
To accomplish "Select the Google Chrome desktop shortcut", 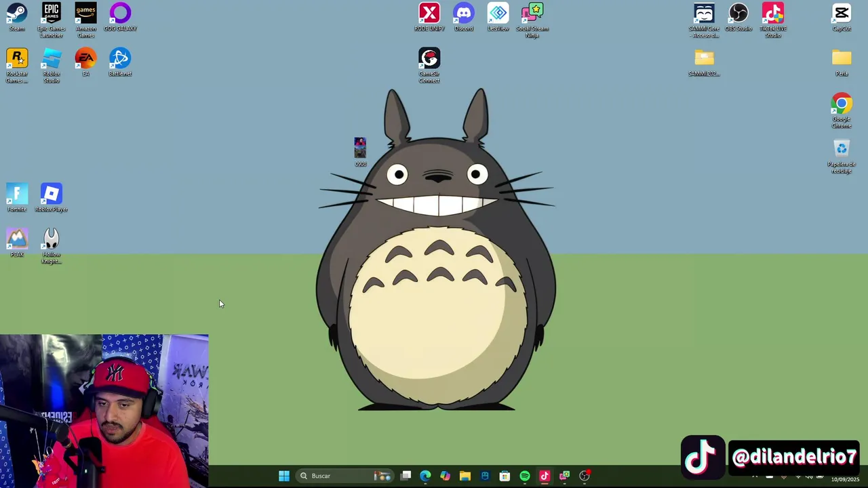I will (842, 111).
